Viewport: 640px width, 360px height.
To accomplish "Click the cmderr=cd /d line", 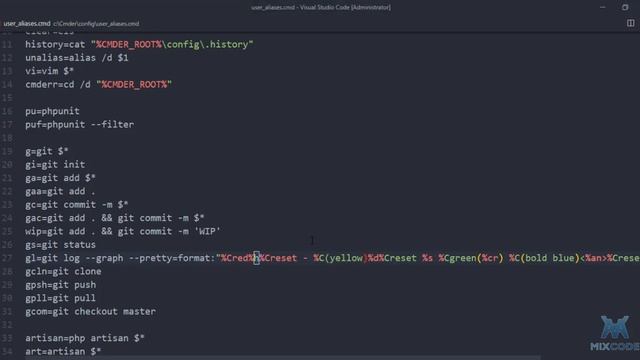I will coord(99,84).
